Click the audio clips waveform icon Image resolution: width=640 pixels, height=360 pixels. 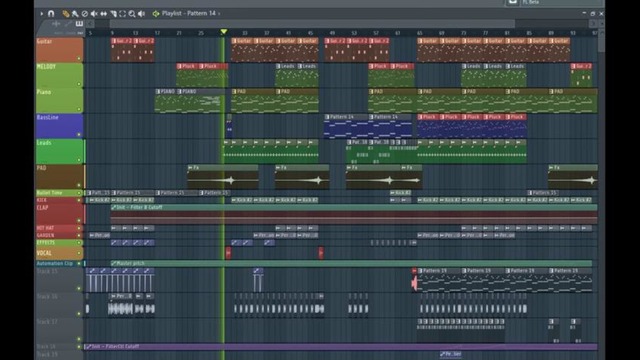coord(56,24)
